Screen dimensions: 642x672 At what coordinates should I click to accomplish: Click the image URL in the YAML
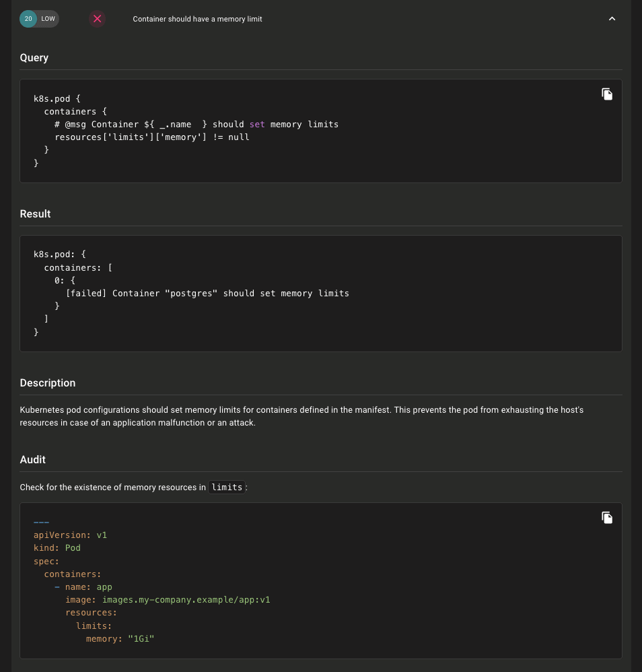tap(186, 600)
